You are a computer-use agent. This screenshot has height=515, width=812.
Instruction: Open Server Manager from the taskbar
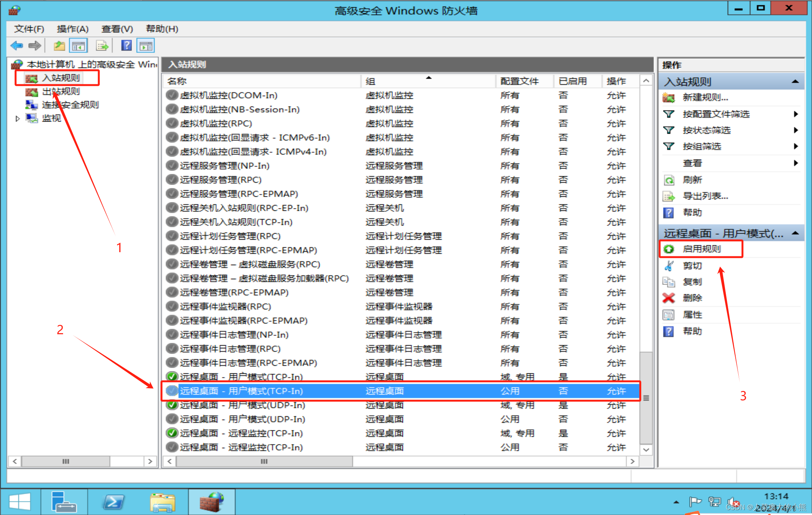(64, 501)
